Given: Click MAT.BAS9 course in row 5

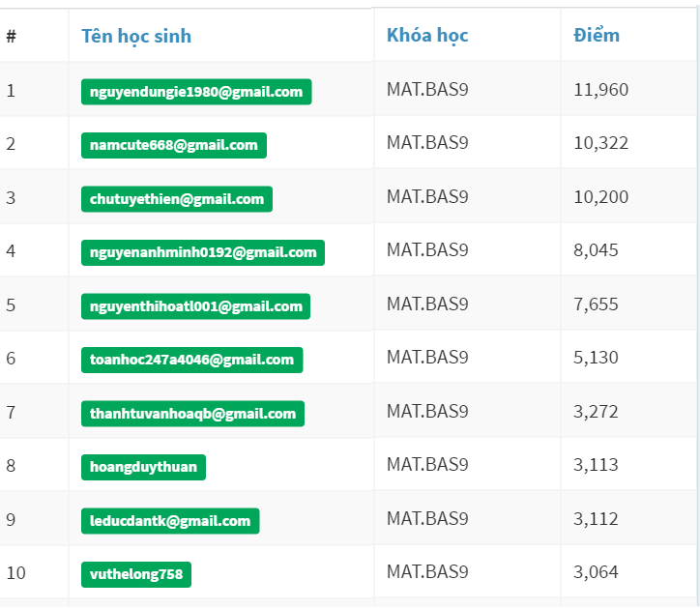Looking at the screenshot, I should (x=427, y=304).
